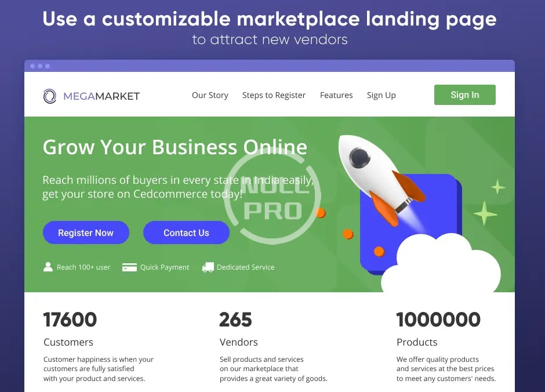The image size is (545, 392).
Task: Open the Our Story menu item
Action: [210, 95]
